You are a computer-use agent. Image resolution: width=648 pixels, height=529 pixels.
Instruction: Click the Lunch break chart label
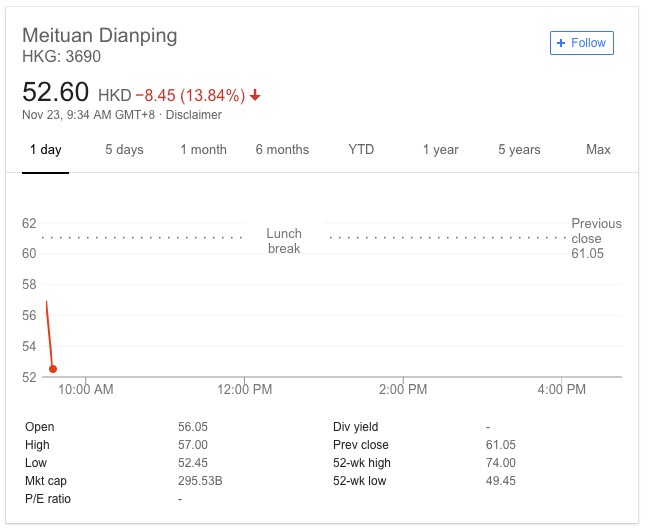(x=284, y=241)
